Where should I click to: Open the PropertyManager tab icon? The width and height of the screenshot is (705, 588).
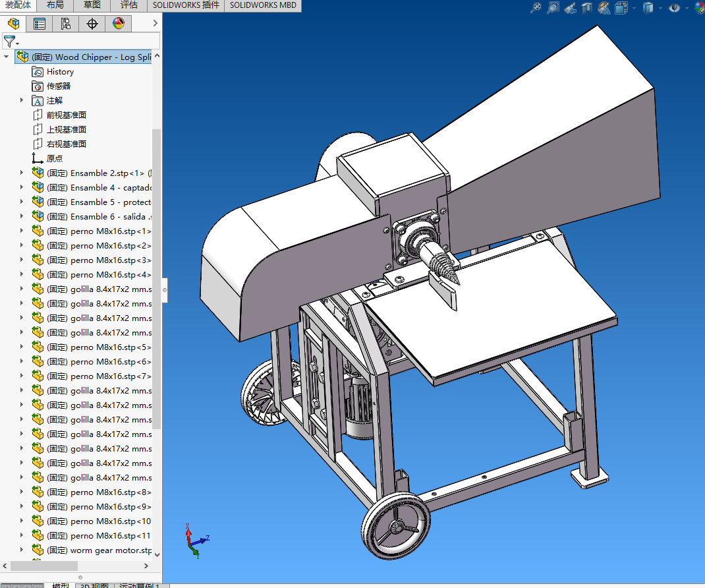coord(40,24)
